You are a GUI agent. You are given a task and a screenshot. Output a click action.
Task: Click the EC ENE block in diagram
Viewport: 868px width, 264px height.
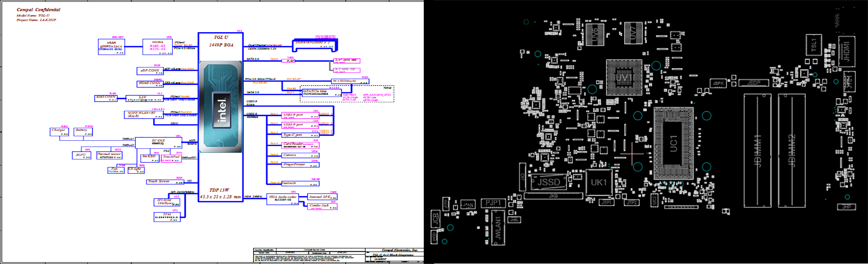coord(159,143)
